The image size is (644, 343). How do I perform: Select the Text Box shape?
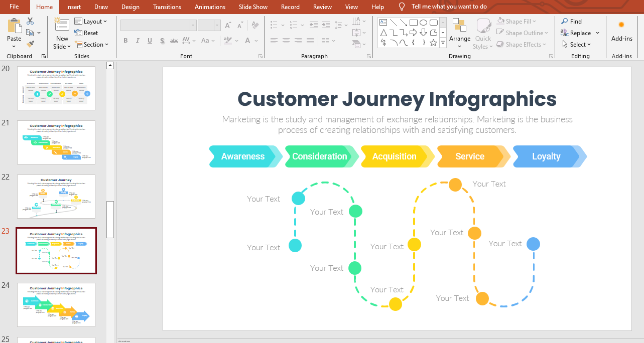pos(383,22)
